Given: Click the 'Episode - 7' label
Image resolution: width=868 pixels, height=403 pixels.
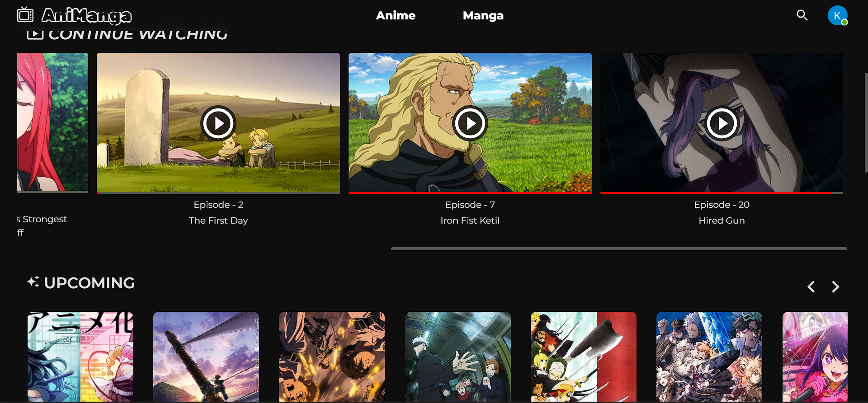Looking at the screenshot, I should point(470,205).
